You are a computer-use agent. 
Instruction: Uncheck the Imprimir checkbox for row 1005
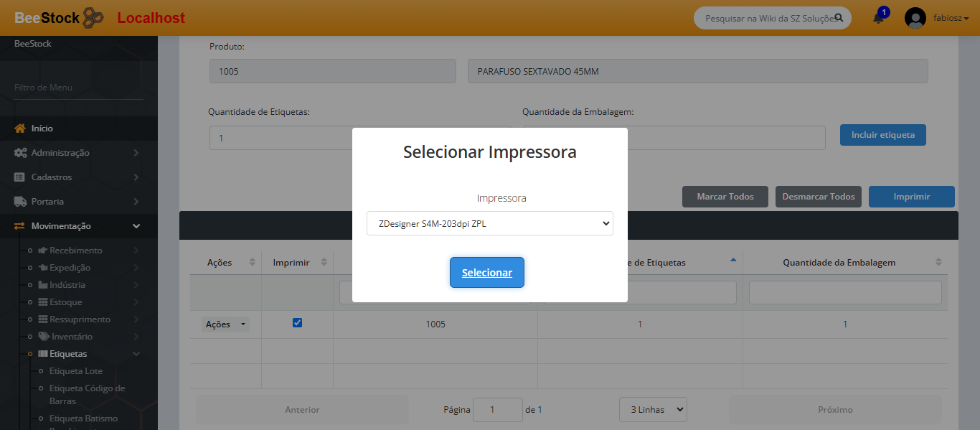[298, 323]
